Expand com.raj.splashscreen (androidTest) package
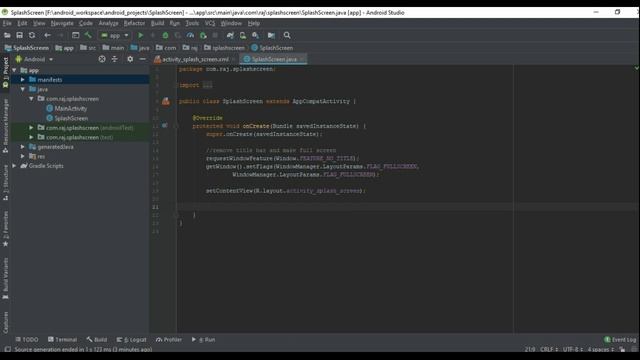Screen dimensions: 640x360 31,128
